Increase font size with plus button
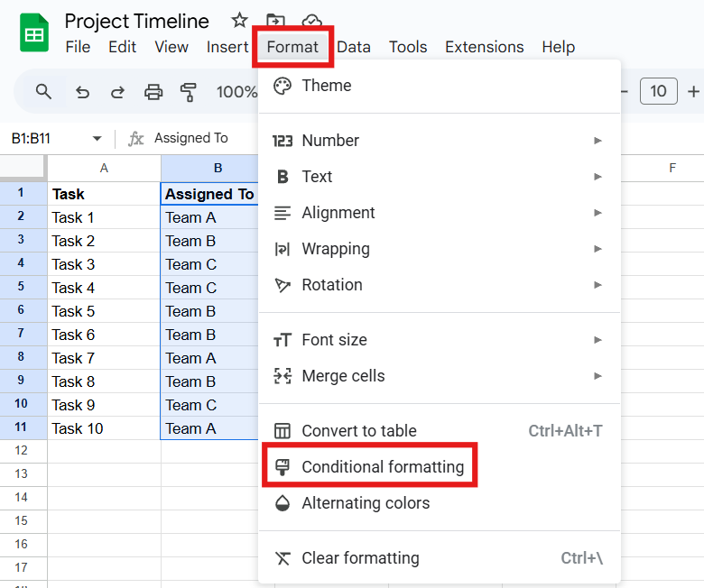 [x=693, y=91]
